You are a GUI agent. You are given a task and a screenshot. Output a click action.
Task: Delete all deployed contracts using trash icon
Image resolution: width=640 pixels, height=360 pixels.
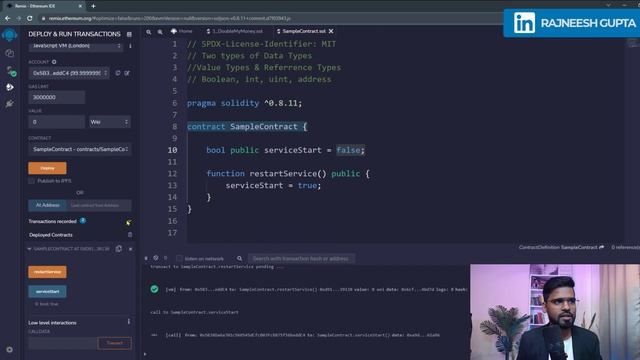(130, 235)
